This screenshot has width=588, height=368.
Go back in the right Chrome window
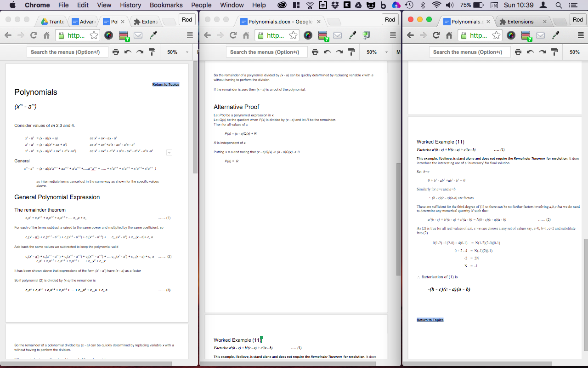click(x=410, y=35)
